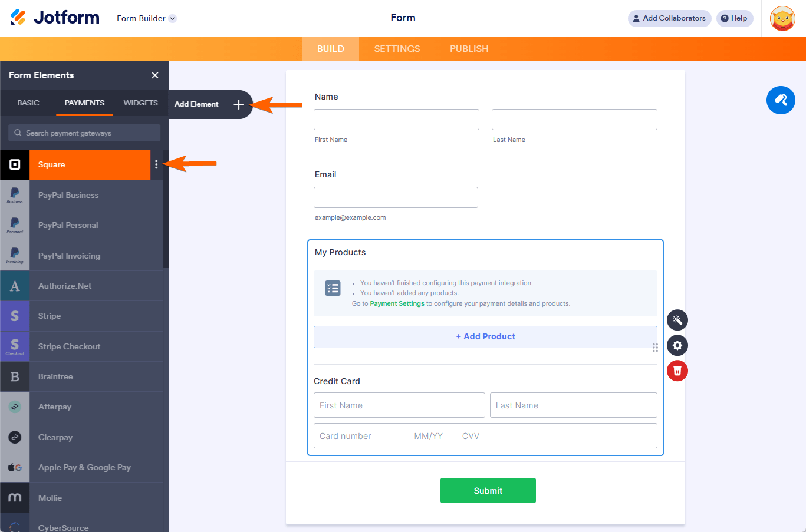Open the Form Designer paint roller
The image size is (806, 532).
point(781,100)
